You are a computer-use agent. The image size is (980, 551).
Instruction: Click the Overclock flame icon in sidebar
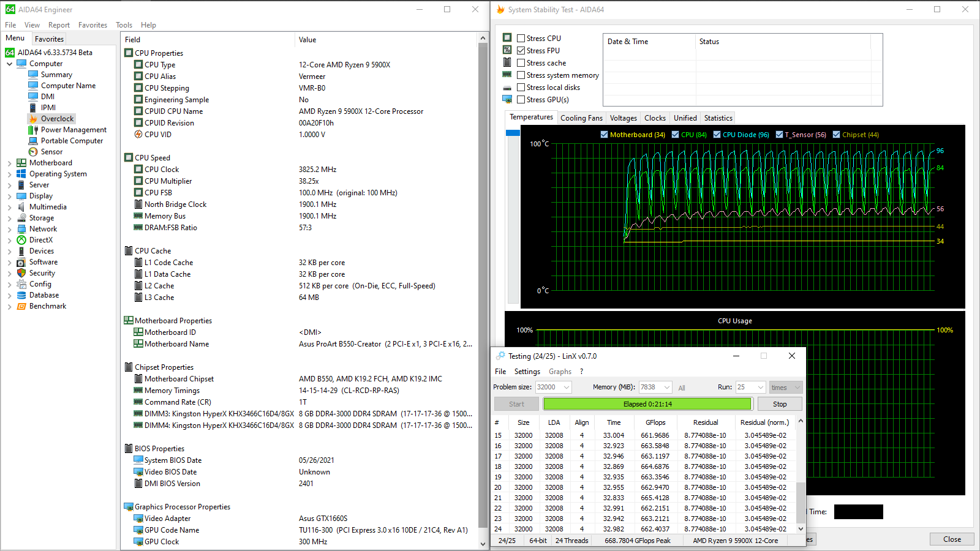33,119
